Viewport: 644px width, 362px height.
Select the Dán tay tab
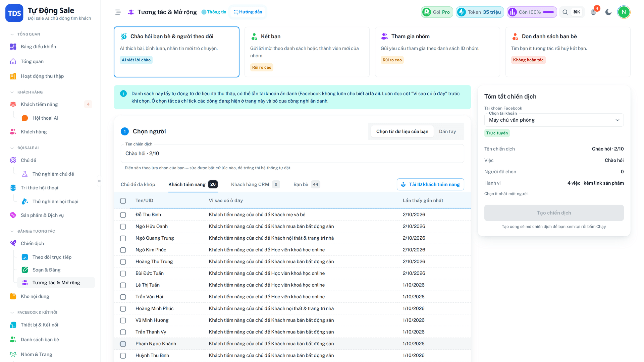pyautogui.click(x=447, y=131)
